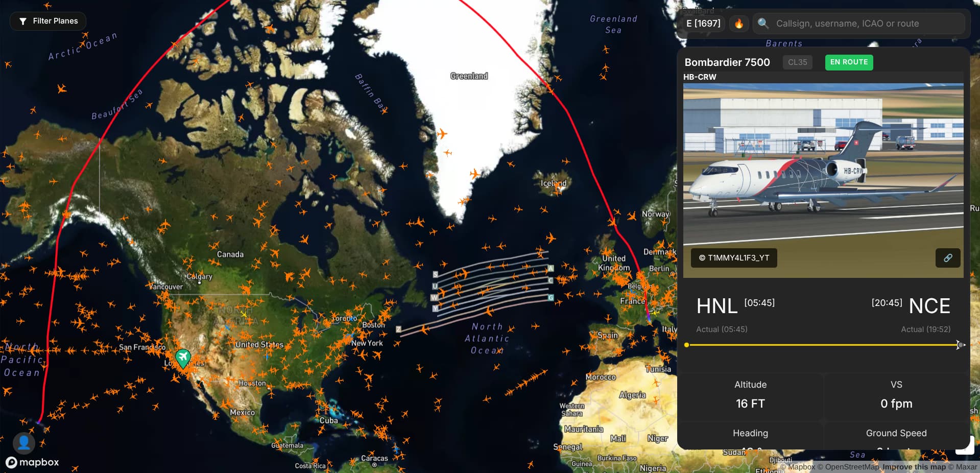
Task: Click the Cuba map label
Action: (x=328, y=421)
